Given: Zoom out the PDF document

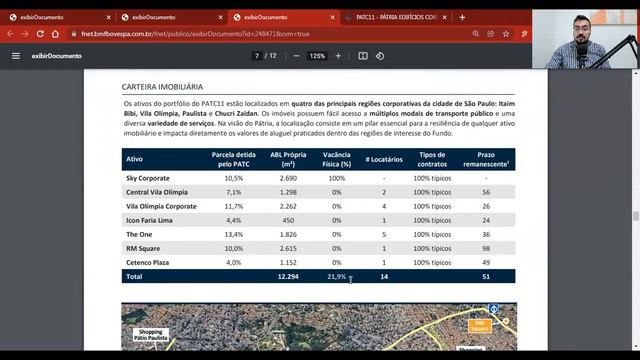Looking at the screenshot, I should (x=297, y=56).
